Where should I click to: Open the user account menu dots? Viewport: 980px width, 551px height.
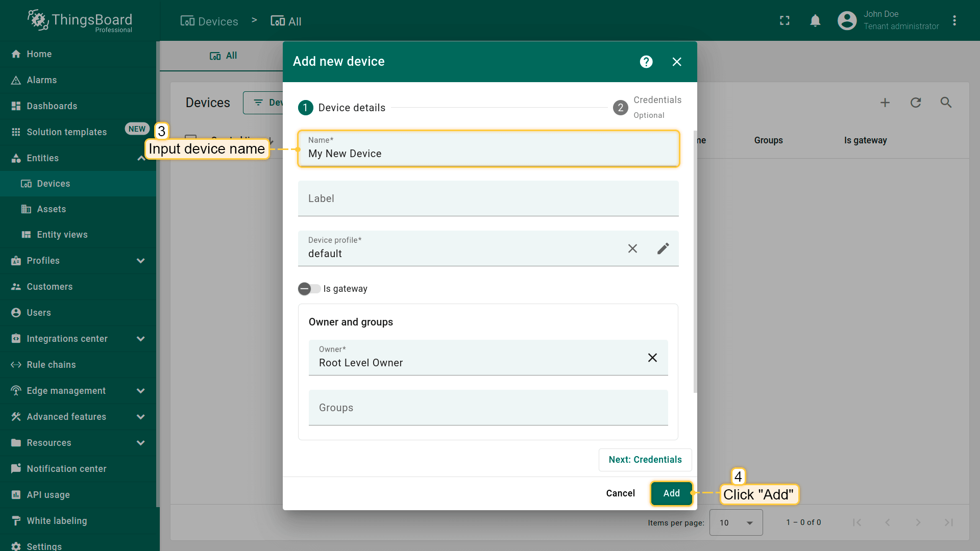[x=954, y=20]
